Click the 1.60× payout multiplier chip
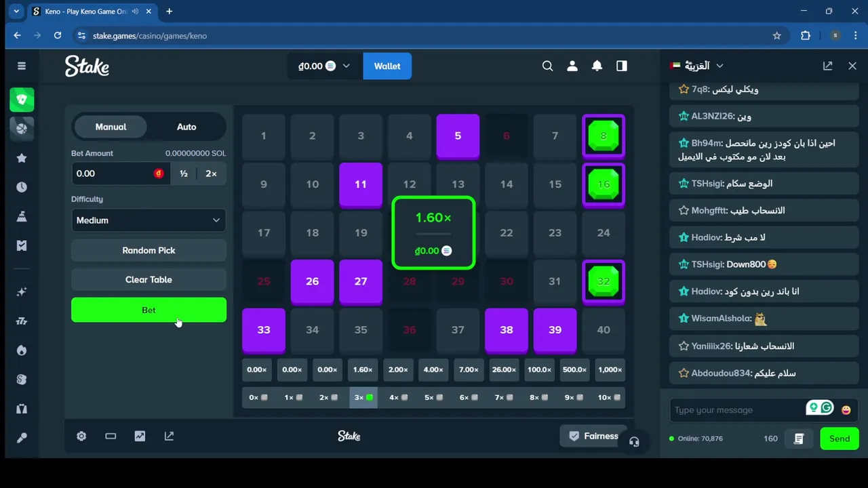Viewport: 868px width, 488px height. coord(363,369)
